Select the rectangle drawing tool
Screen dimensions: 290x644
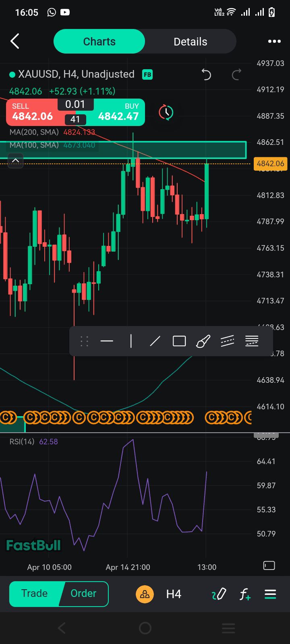[x=179, y=341]
